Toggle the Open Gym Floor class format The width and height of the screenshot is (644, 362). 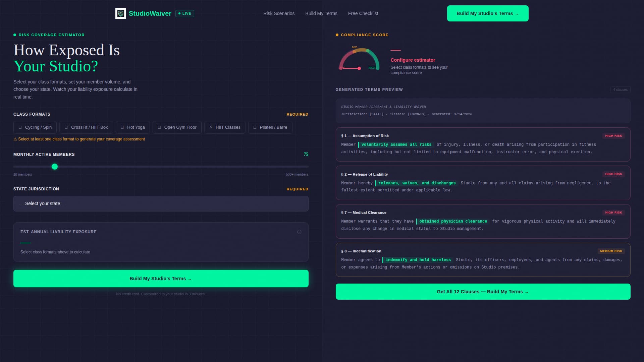click(x=177, y=127)
